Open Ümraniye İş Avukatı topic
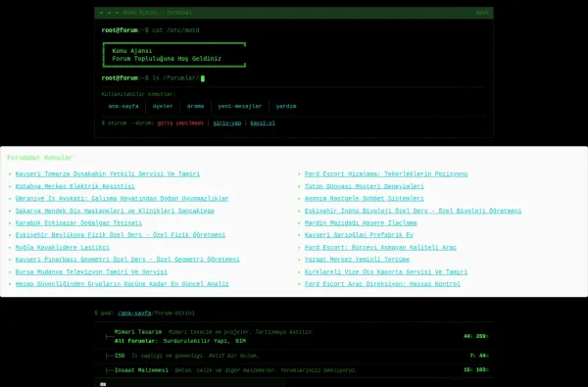Image resolution: width=588 pixels, height=387 pixels. 122,198
